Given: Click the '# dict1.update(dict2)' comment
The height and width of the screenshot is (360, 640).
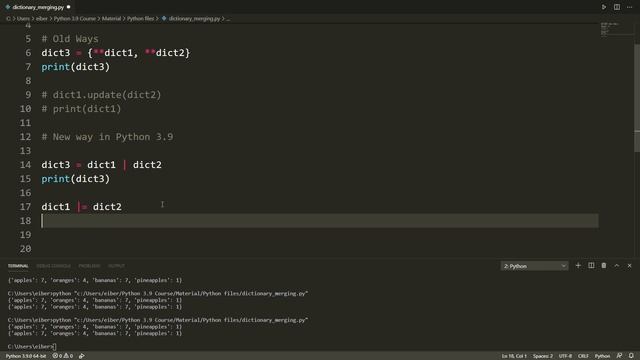Looking at the screenshot, I should pos(101,95).
